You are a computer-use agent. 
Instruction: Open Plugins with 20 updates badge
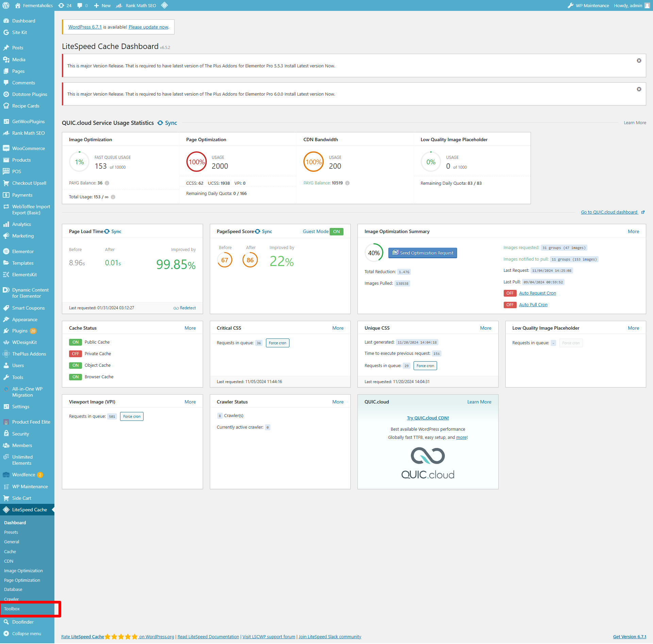[27, 331]
